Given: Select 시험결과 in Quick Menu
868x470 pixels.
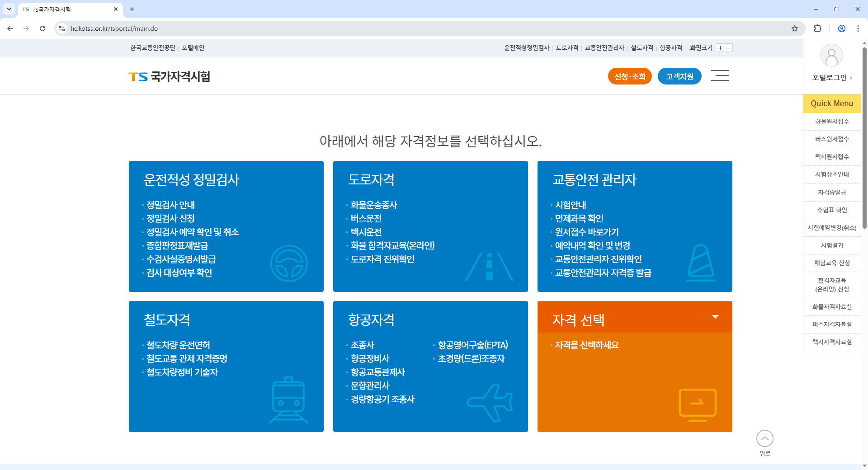Looking at the screenshot, I should (832, 245).
